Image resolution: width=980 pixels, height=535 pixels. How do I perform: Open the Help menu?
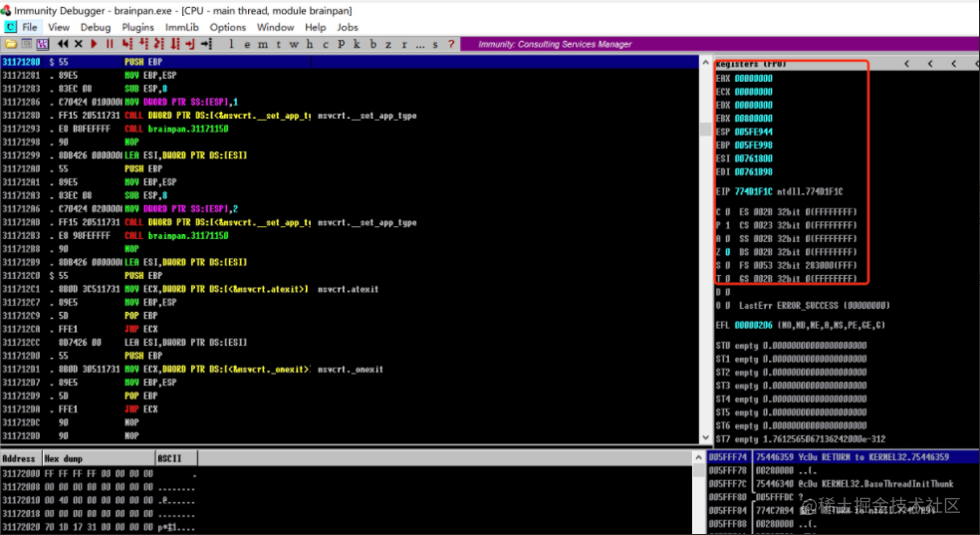click(315, 27)
